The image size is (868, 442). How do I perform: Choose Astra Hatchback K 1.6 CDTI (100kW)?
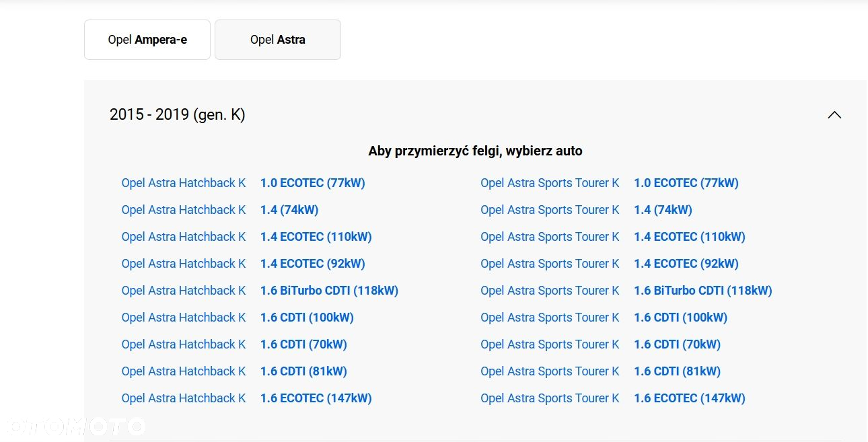(x=238, y=318)
